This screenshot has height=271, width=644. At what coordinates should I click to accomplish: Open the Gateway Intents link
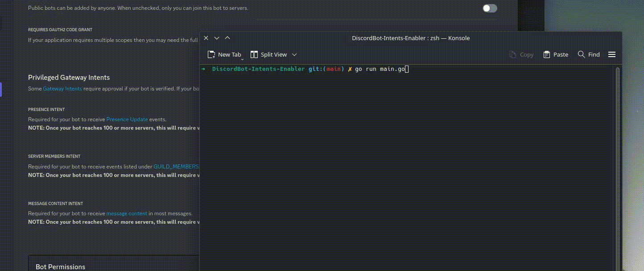(x=62, y=89)
